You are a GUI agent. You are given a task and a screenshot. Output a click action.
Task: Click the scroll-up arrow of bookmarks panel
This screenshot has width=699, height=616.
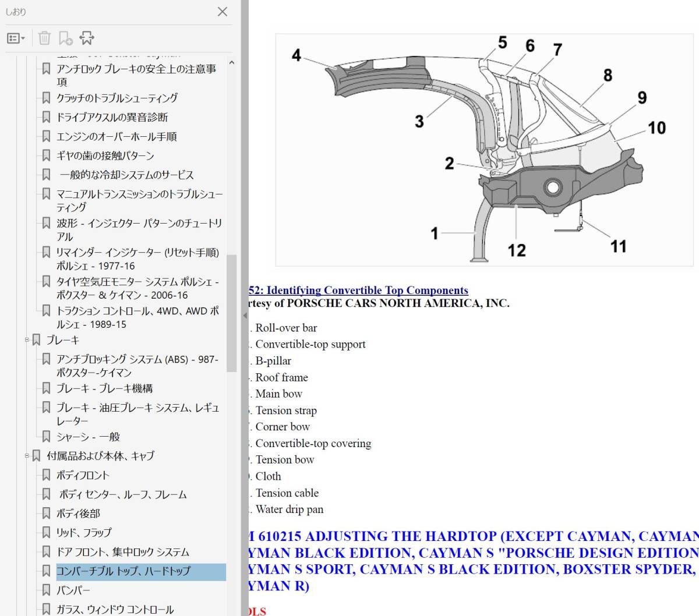pos(232,63)
